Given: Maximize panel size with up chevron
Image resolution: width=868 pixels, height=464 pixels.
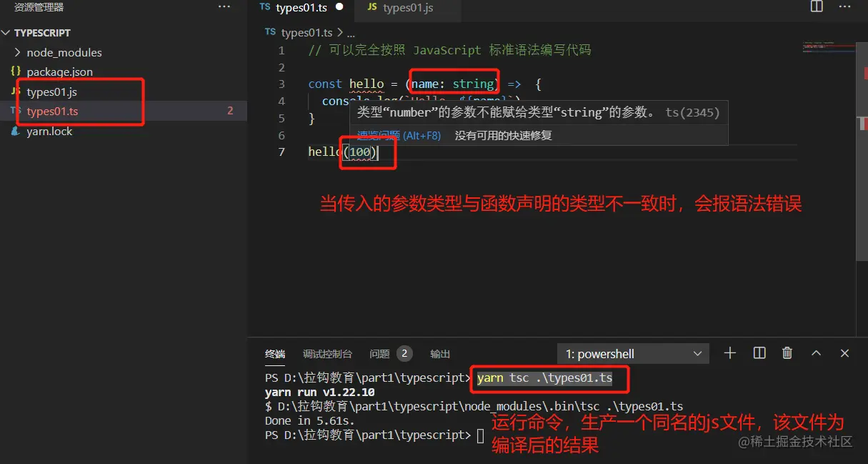Looking at the screenshot, I should tap(816, 353).
